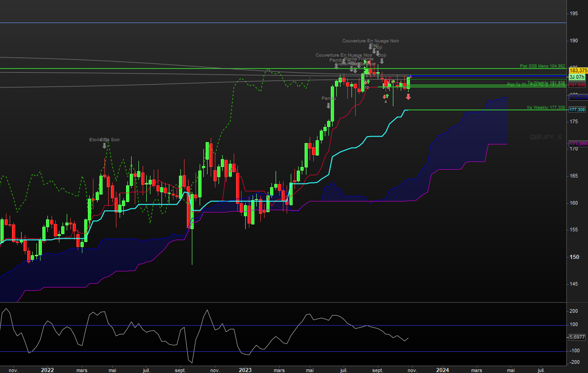This screenshot has height=373, width=588.
Task: Click the 2024 year label on time axis
Action: [443, 370]
